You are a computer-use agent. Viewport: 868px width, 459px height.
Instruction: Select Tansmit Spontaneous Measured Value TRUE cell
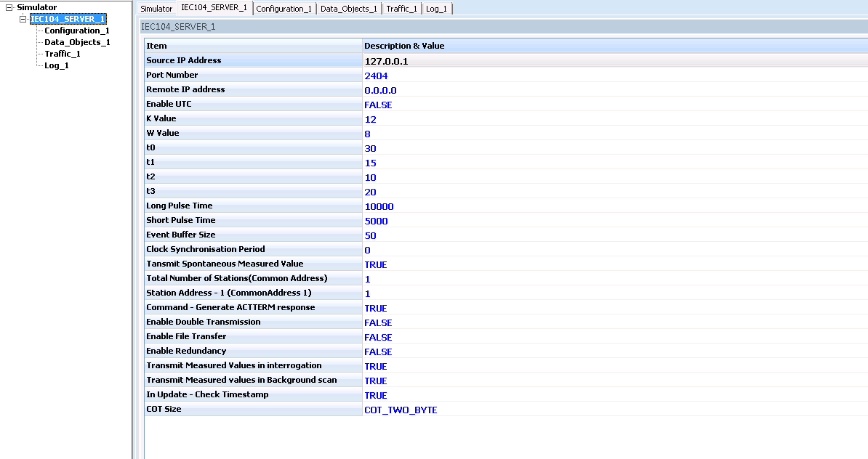click(615, 264)
